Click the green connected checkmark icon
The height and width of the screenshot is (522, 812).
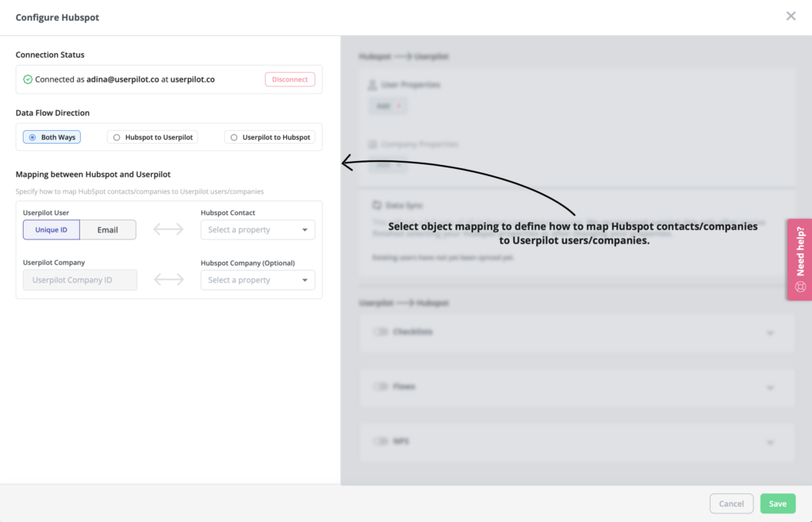pyautogui.click(x=28, y=79)
